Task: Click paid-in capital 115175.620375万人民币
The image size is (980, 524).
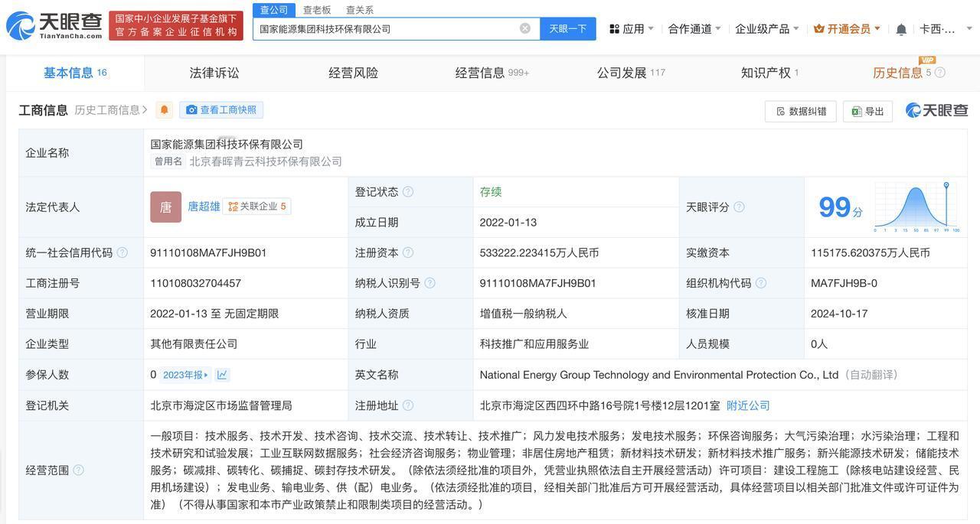Action: (871, 252)
